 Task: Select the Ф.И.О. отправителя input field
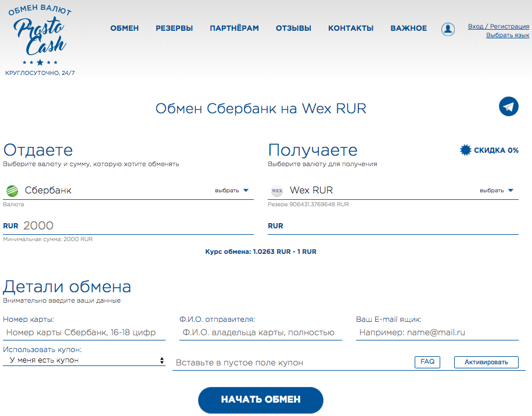coord(261,332)
